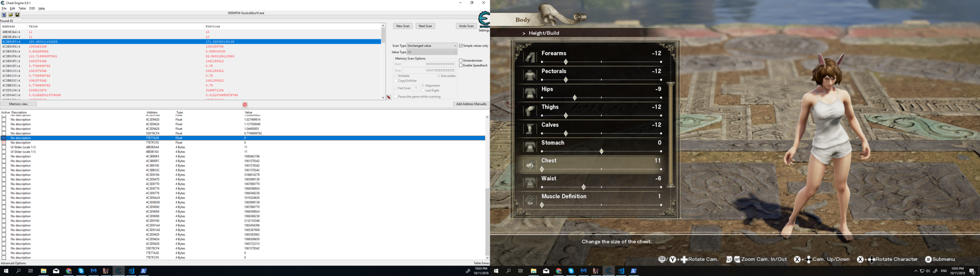The width and height of the screenshot is (980, 276).
Task: Click the memory scan Stop address field
Action: click(x=430, y=71)
